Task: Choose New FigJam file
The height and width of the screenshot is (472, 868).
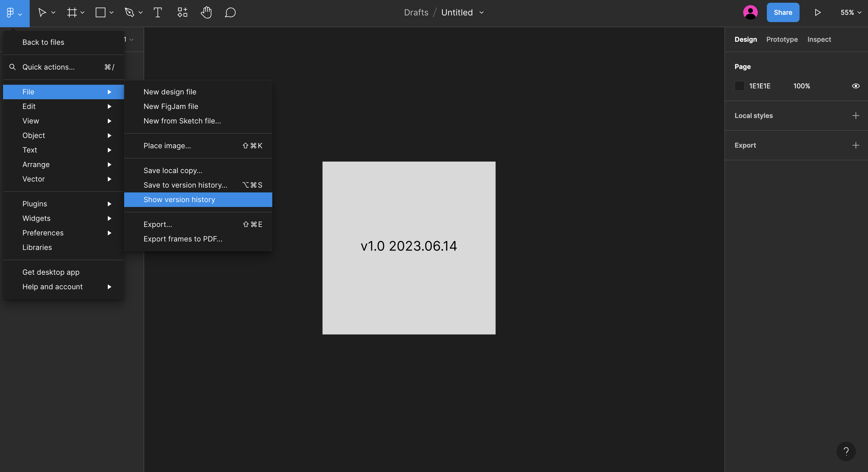Action: pos(198,107)
